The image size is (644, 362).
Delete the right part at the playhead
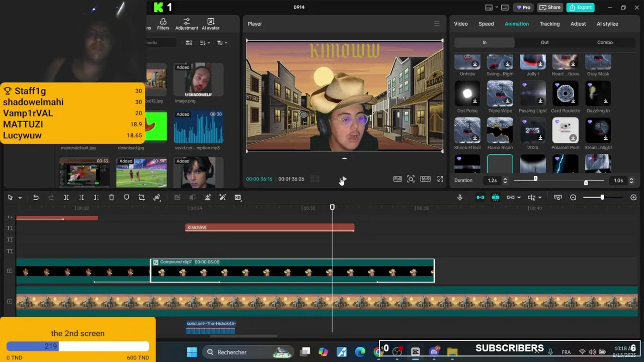pos(96,198)
